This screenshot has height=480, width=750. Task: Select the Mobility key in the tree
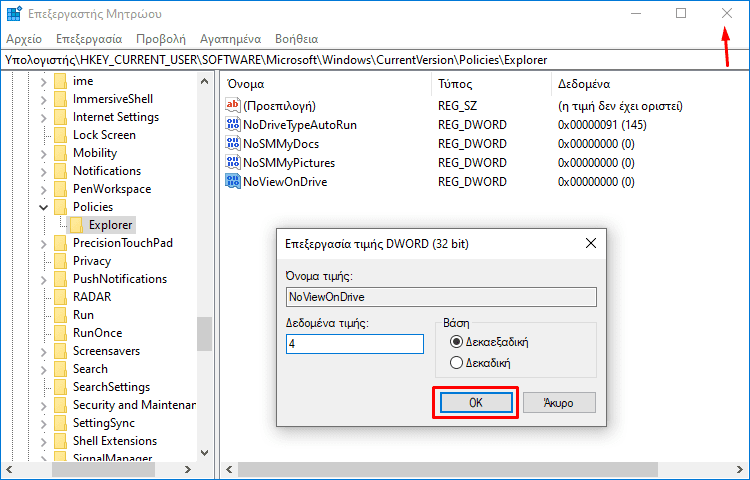[x=95, y=153]
